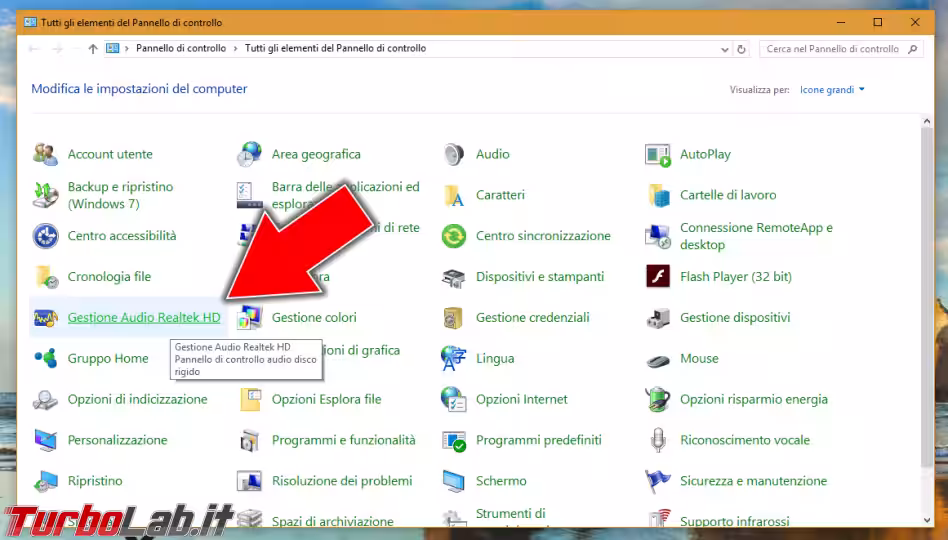
Task: Click the Centro sincronizzazione icon
Action: (454, 236)
